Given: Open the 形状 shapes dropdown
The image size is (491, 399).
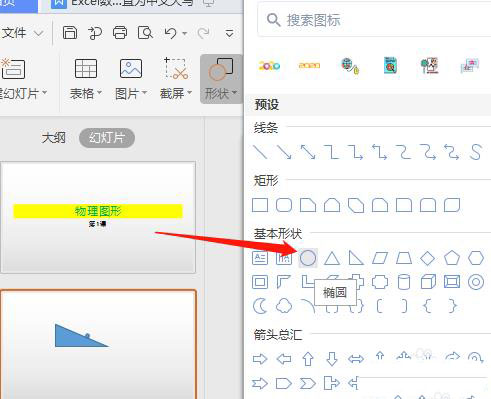Looking at the screenshot, I should [221, 79].
